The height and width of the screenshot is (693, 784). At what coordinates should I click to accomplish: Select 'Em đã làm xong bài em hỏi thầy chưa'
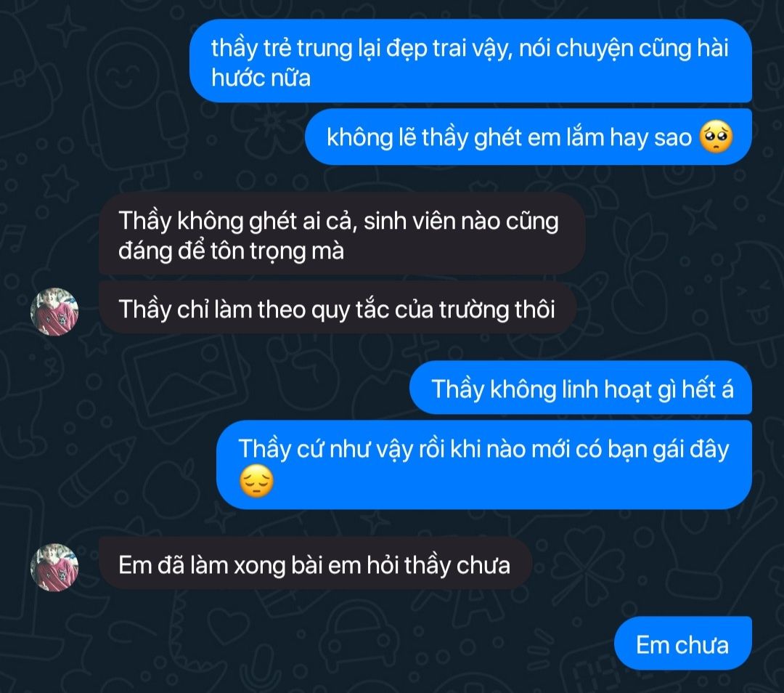(x=314, y=564)
